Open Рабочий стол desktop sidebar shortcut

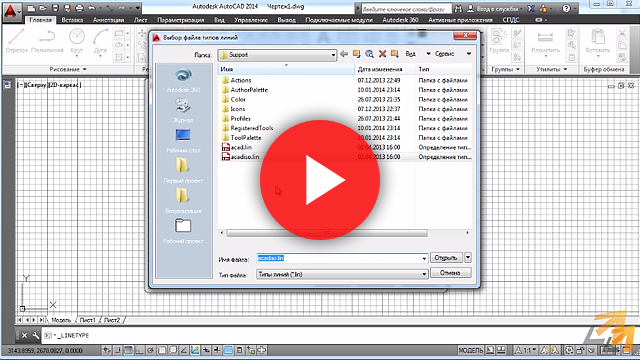[x=183, y=141]
